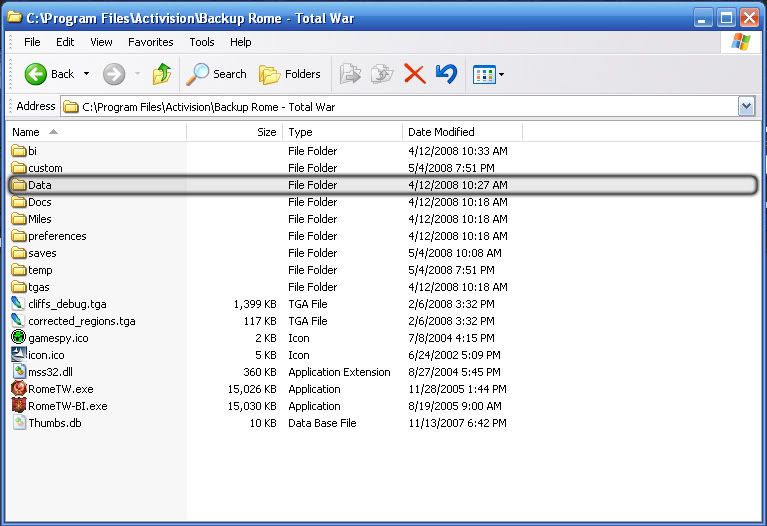Open the Help menu
This screenshot has height=526, width=767.
[241, 42]
